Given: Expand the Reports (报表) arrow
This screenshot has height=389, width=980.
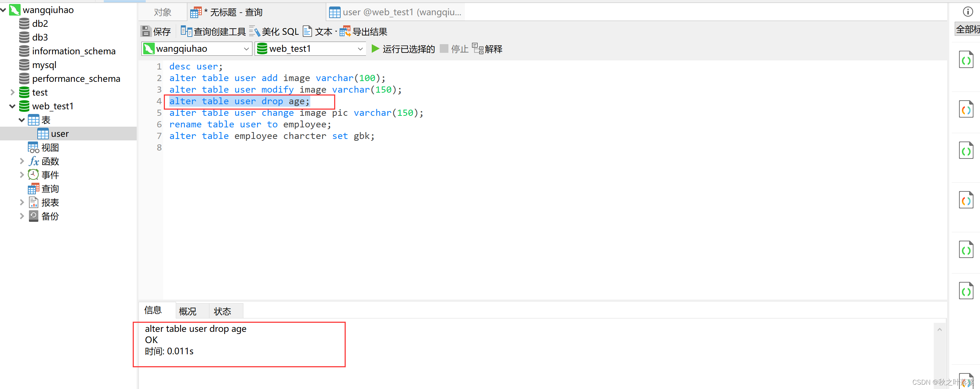Looking at the screenshot, I should [x=22, y=202].
